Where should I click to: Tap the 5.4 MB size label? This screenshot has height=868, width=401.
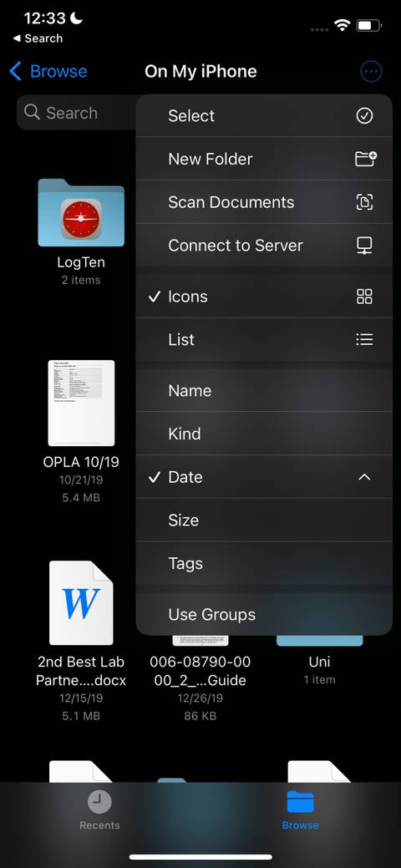point(81,498)
